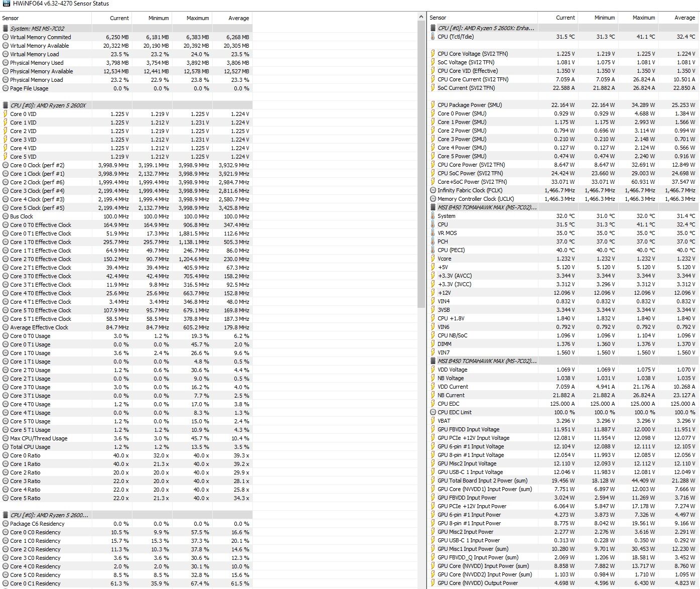The width and height of the screenshot is (700, 589).
Task: Click lightning icon beside VBAT row
Action: (x=433, y=421)
